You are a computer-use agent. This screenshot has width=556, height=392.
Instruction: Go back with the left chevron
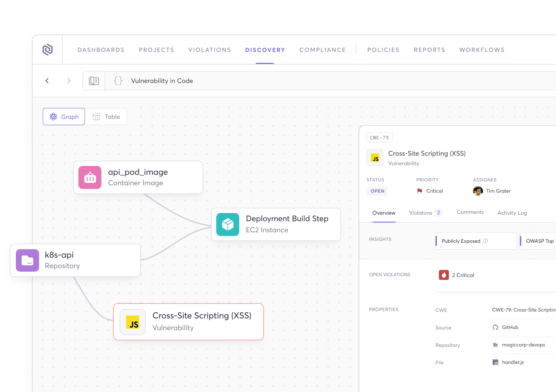point(47,81)
